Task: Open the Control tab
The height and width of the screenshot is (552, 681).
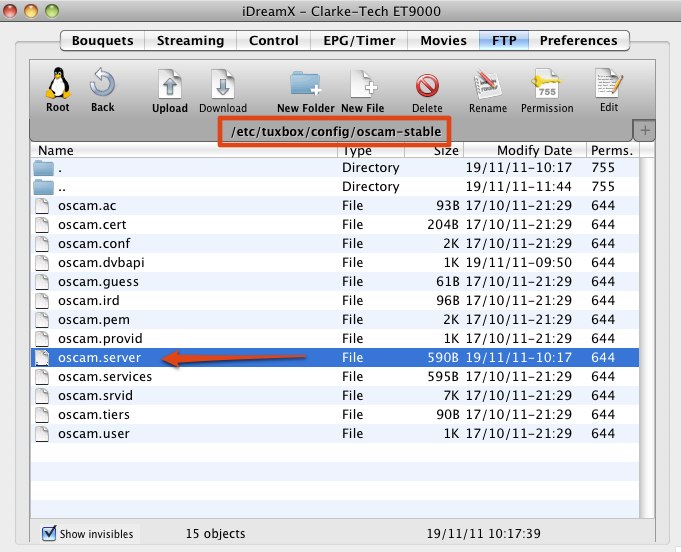Action: click(274, 41)
